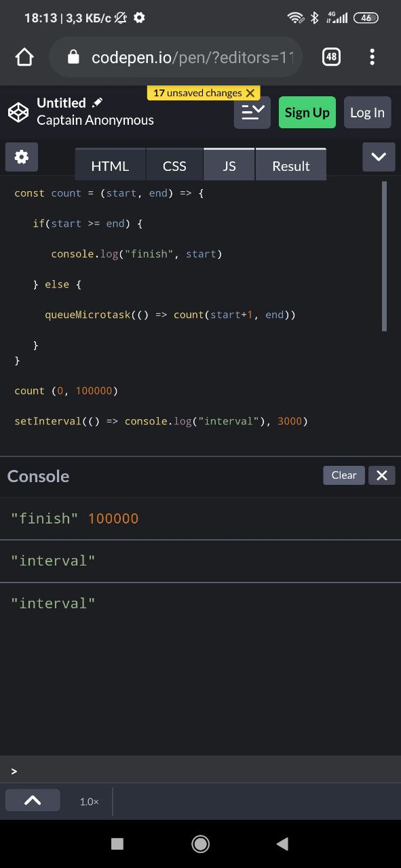Dismiss the unsaved changes notice

[250, 93]
